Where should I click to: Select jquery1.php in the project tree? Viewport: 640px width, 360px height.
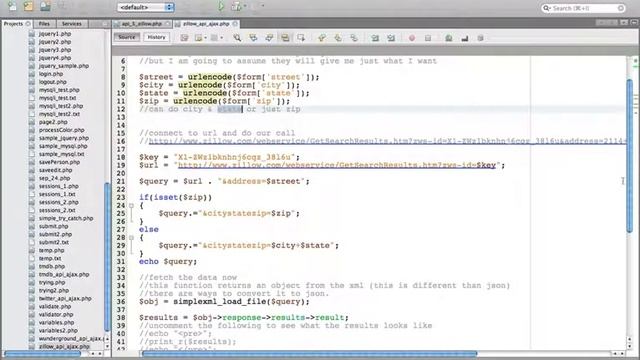[x=55, y=34]
